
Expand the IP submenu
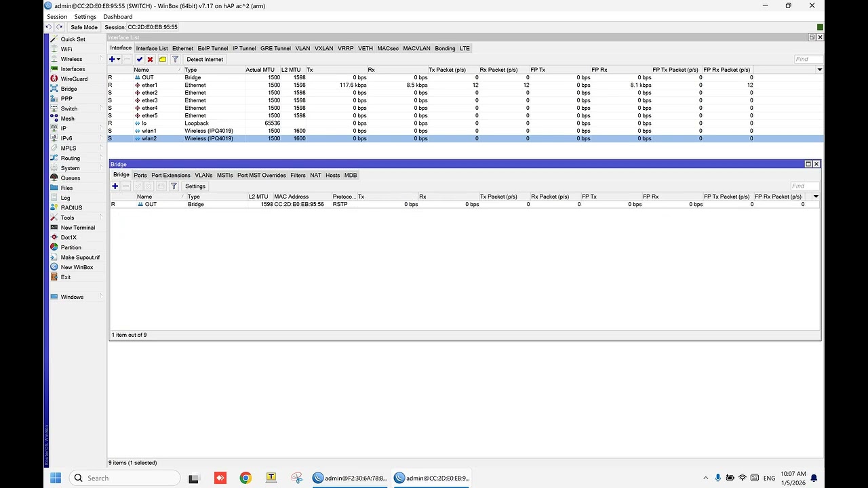[x=102, y=128]
